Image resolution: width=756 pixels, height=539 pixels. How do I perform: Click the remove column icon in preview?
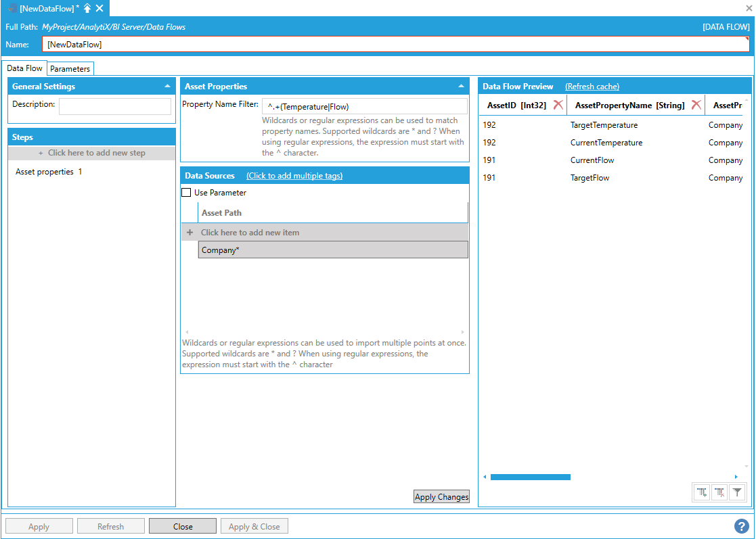[719, 493]
